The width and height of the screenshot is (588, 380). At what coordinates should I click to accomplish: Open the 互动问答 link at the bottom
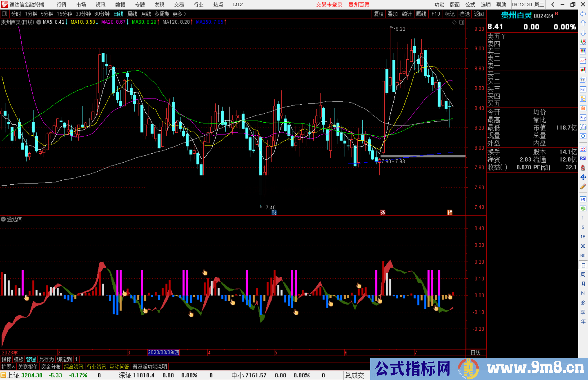point(120,366)
